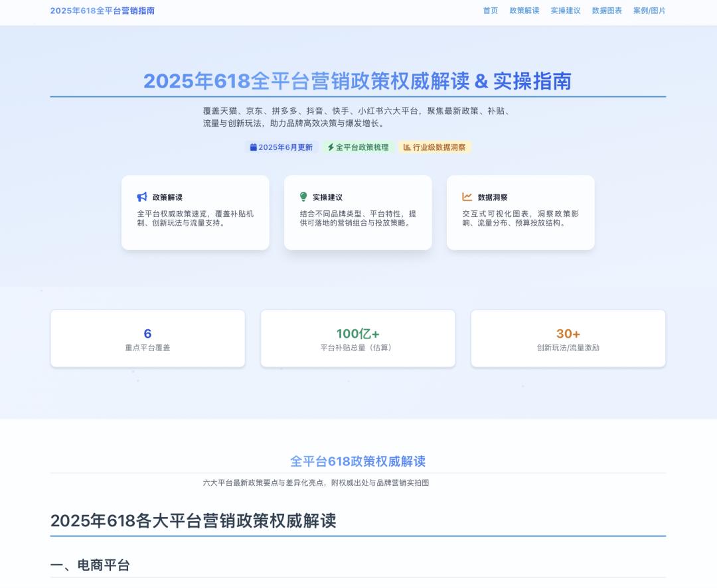The width and height of the screenshot is (717, 588).
Task: Select the 全平台政策梳理 green tag
Action: (358, 147)
